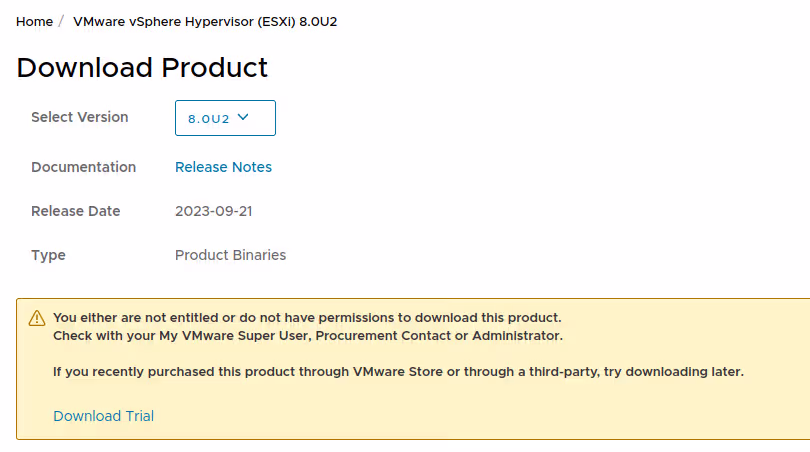Click the Release Date label
The height and width of the screenshot is (452, 810).
75,211
